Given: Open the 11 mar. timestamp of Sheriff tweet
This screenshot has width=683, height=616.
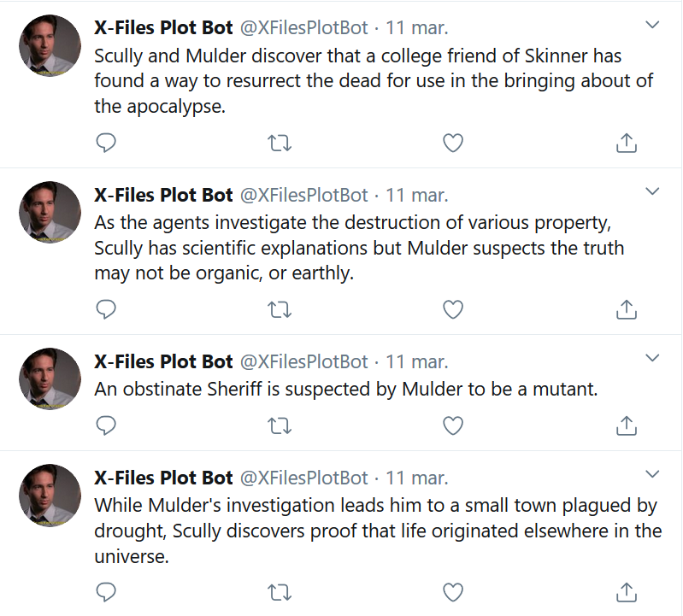Looking at the screenshot, I should click(x=417, y=361).
